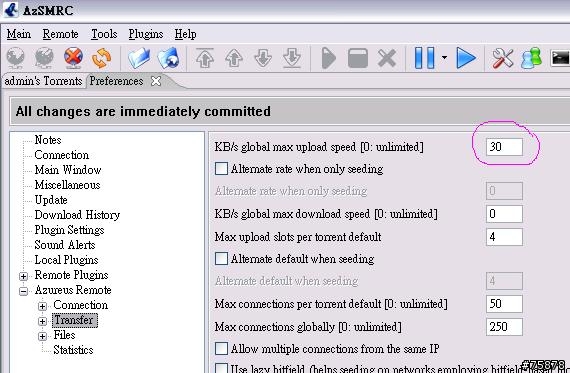This screenshot has height=373, width=570.
Task: Select Statistics tree item
Action: click(73, 350)
